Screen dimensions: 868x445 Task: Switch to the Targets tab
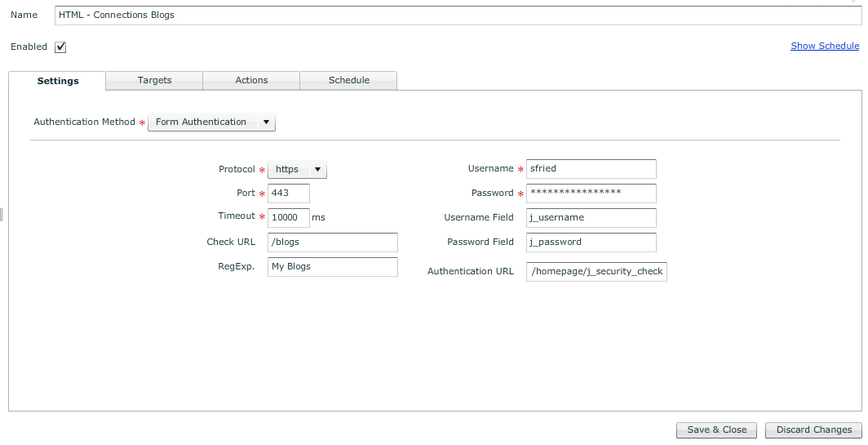click(x=154, y=80)
